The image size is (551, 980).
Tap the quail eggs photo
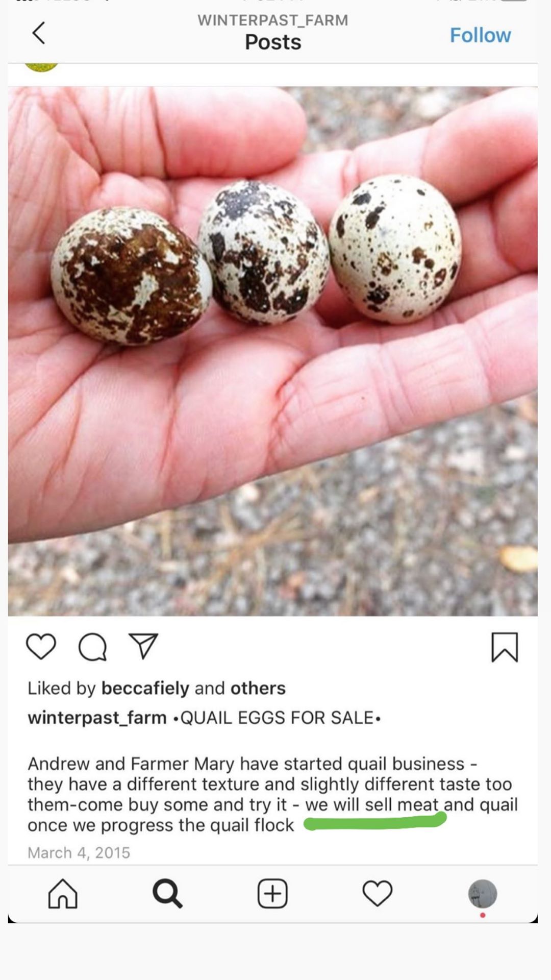tap(272, 351)
